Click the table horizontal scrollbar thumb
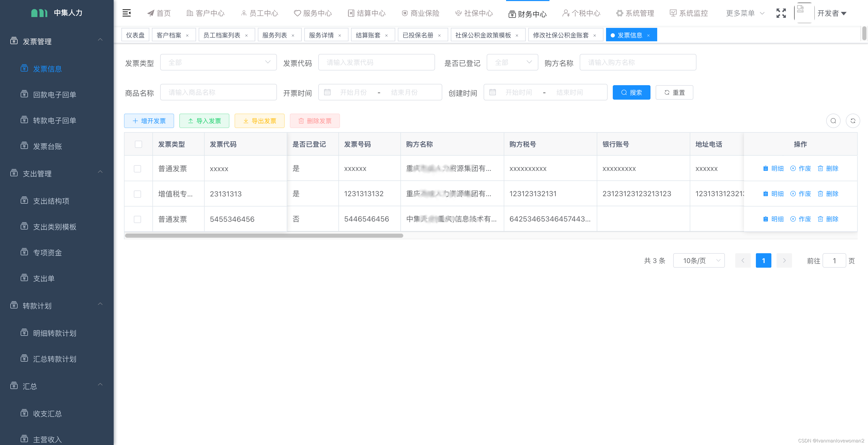This screenshot has height=445, width=868. pos(264,236)
